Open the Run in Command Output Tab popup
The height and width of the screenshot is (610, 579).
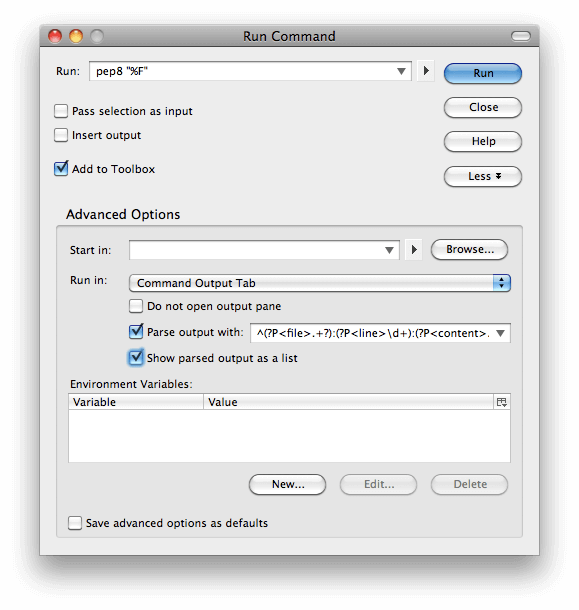pyautogui.click(x=319, y=283)
